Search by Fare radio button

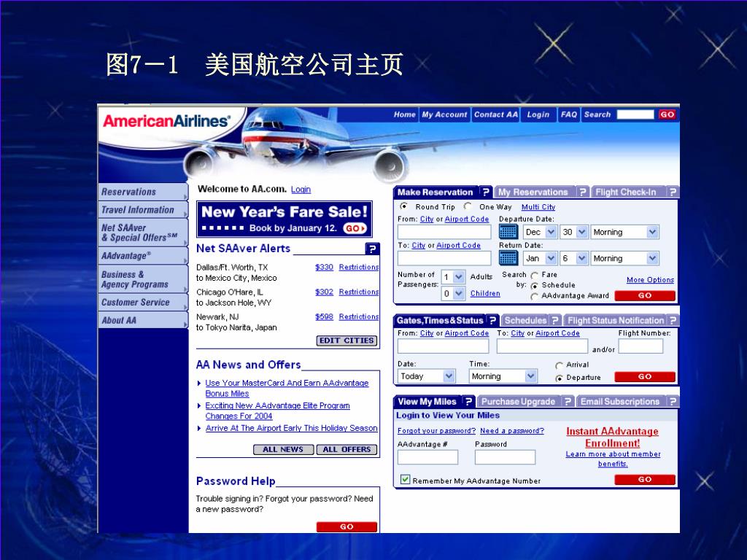pyautogui.click(x=535, y=275)
